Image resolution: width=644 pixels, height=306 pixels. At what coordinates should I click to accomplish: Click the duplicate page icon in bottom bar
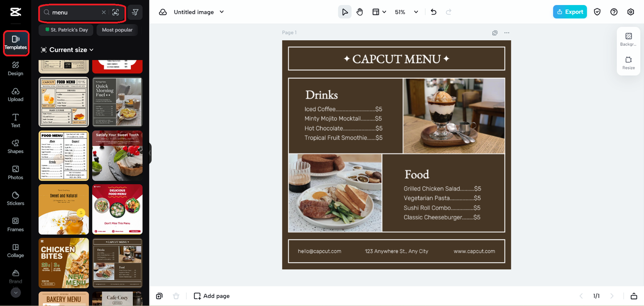pos(159,296)
